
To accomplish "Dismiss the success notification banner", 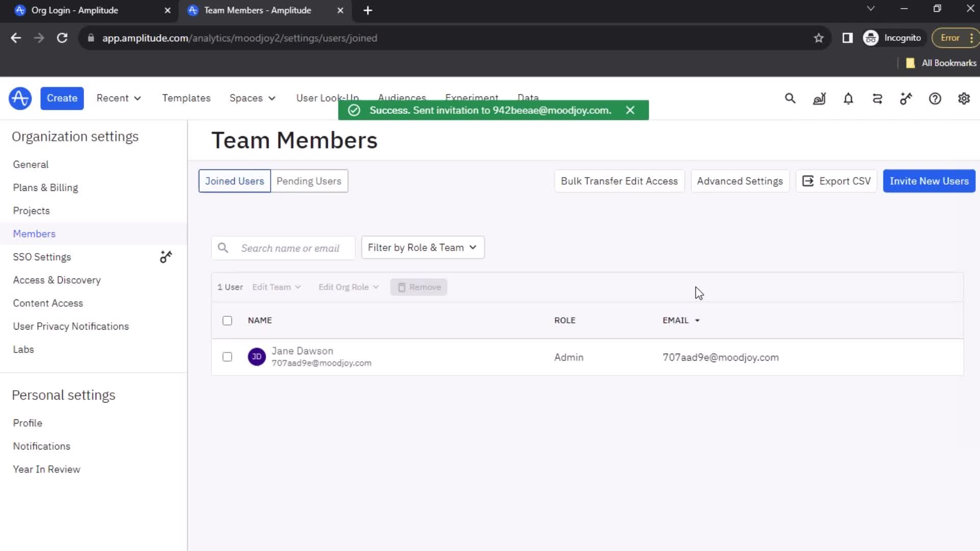I will tap(631, 110).
